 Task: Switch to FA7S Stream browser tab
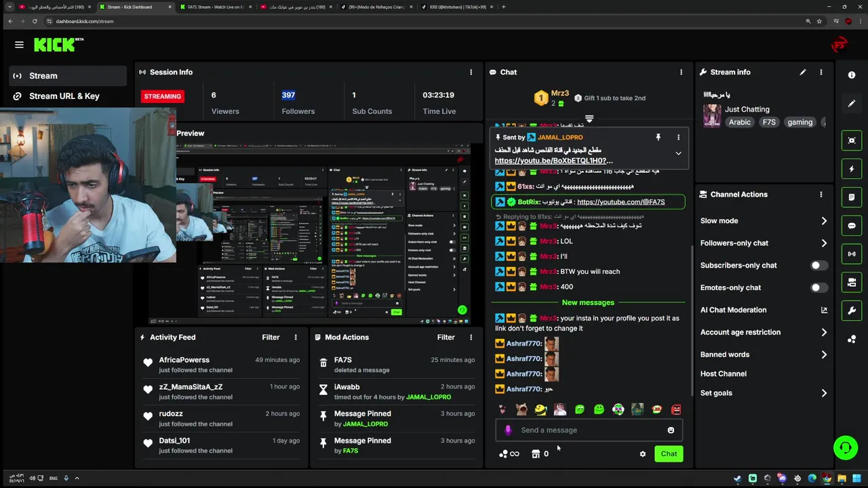point(216,7)
